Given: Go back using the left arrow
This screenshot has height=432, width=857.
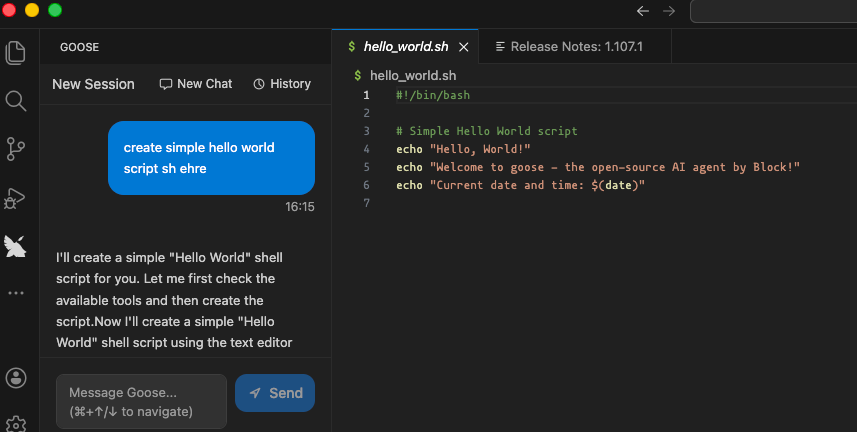Looking at the screenshot, I should click(x=643, y=11).
